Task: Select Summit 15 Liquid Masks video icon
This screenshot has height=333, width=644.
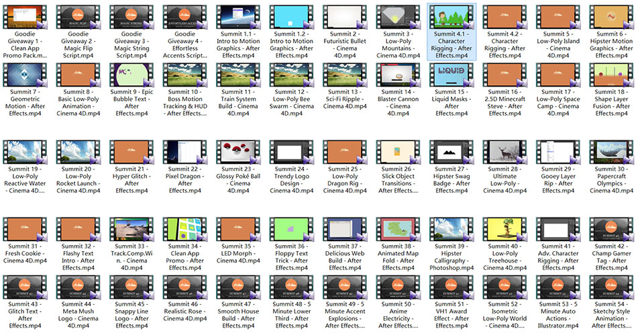Action: tap(451, 75)
